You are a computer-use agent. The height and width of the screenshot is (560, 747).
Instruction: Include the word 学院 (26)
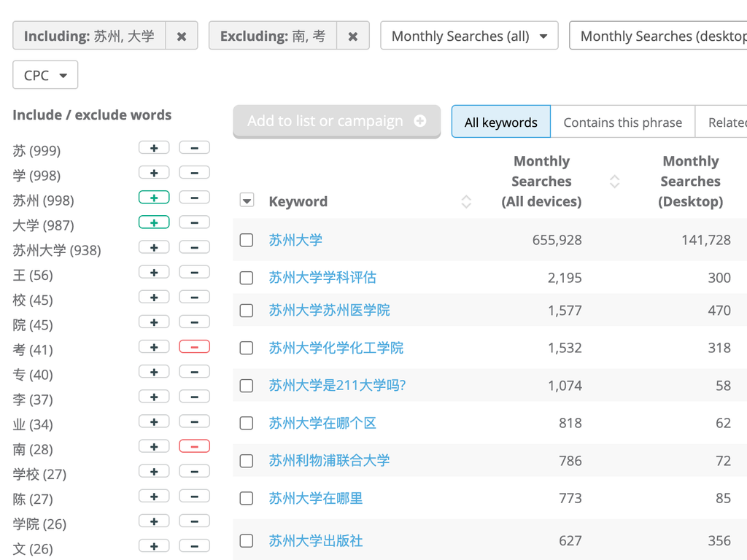coord(154,521)
